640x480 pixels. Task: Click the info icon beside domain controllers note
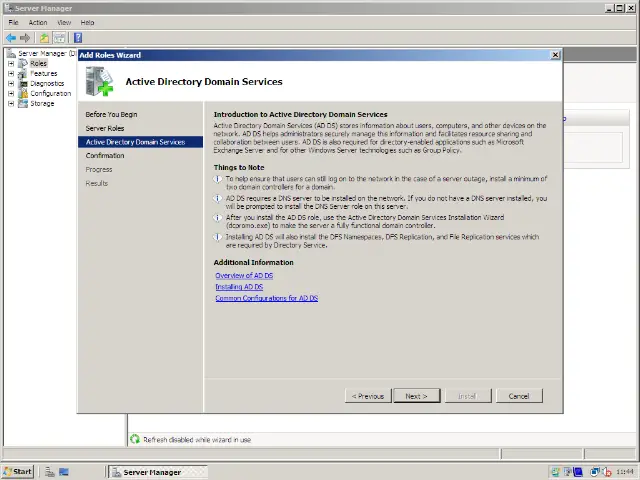click(x=218, y=179)
